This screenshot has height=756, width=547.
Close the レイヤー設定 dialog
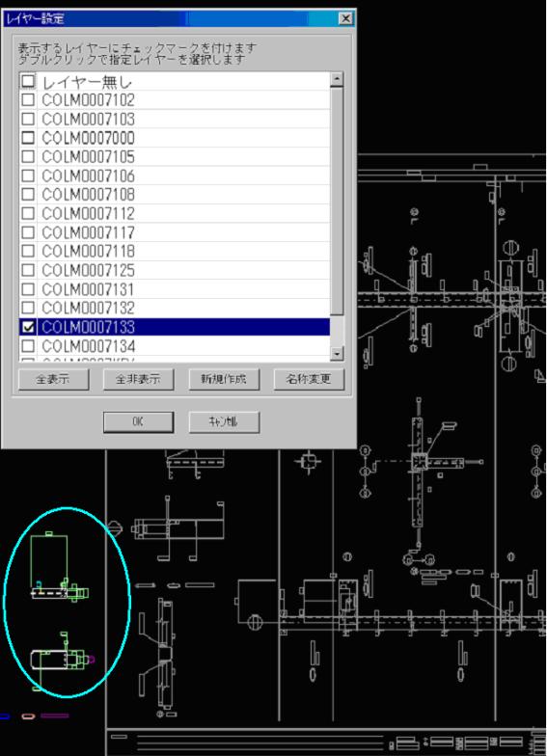345,19
